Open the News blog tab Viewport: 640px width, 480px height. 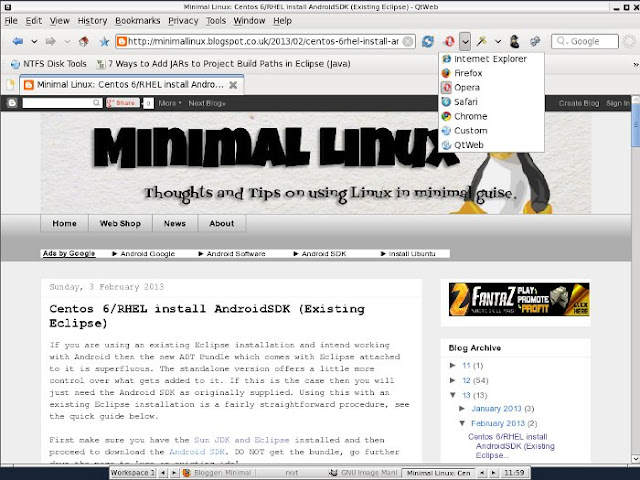175,223
